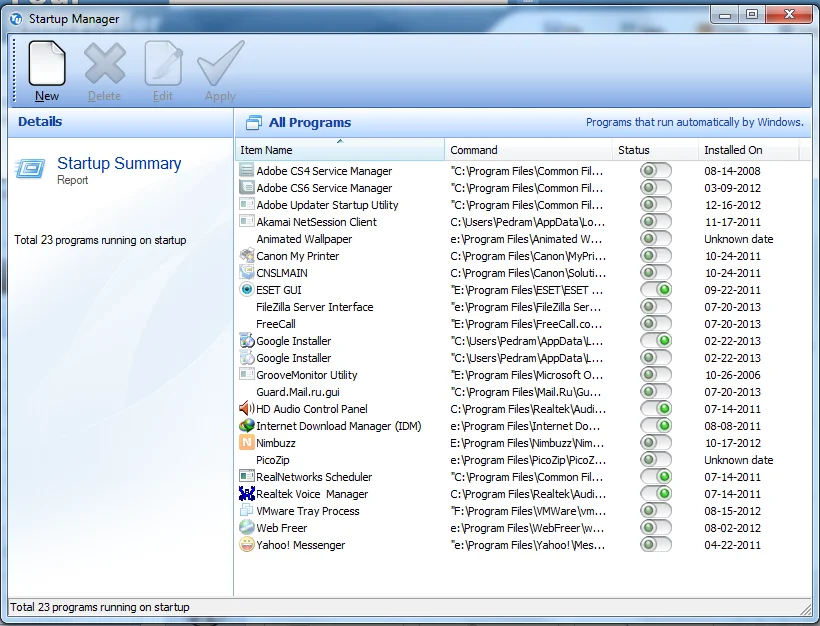Click the 08-14-2008 install date
820x626 pixels.
point(732,171)
